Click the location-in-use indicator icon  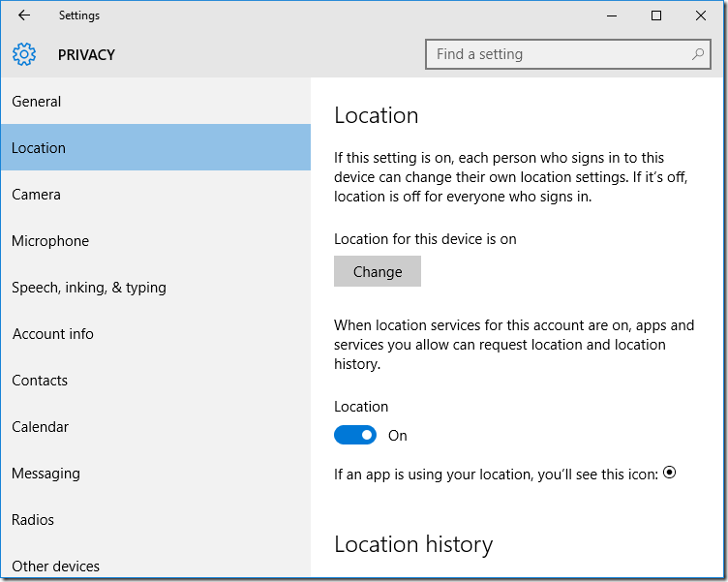point(670,473)
